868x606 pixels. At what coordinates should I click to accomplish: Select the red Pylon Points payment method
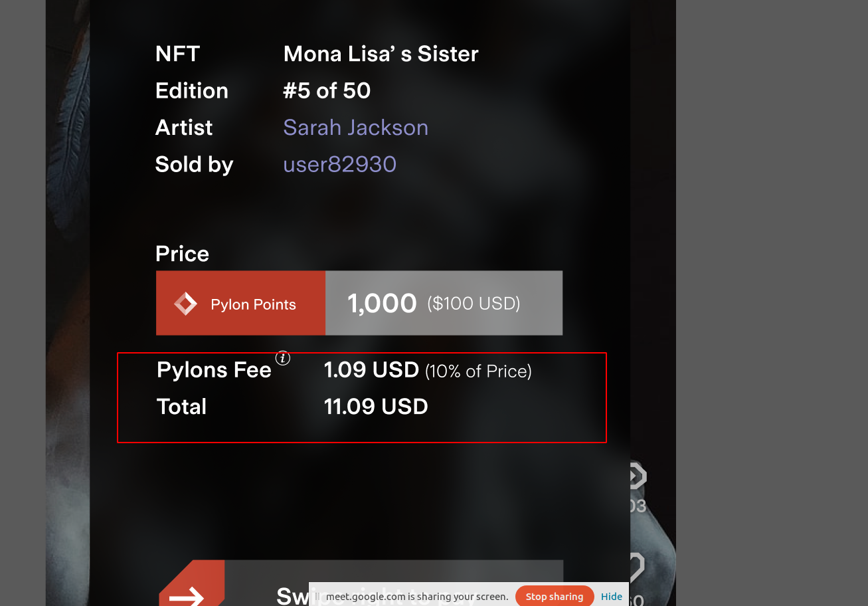coord(240,303)
